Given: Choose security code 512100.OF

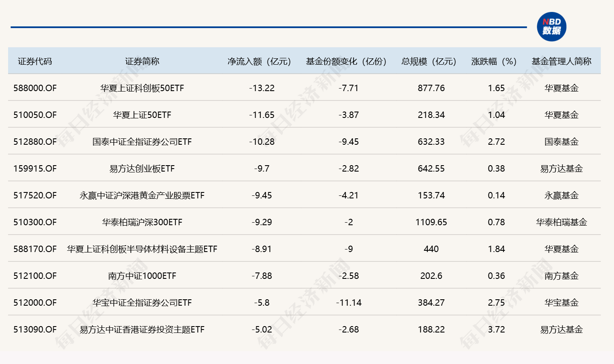Looking at the screenshot, I should pos(35,276).
